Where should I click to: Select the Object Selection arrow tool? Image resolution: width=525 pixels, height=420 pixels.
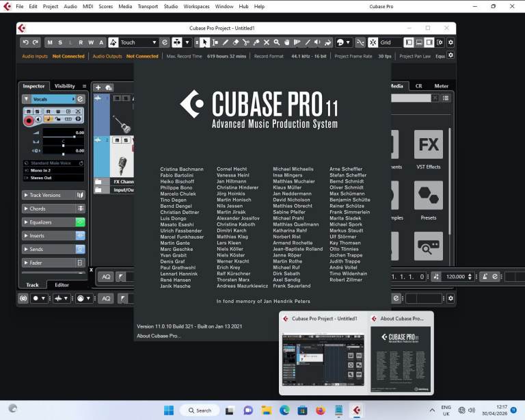pos(204,42)
